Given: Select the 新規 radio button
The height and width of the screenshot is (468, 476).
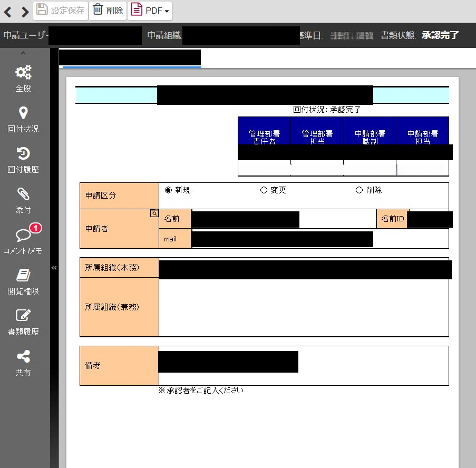Looking at the screenshot, I should click(168, 190).
